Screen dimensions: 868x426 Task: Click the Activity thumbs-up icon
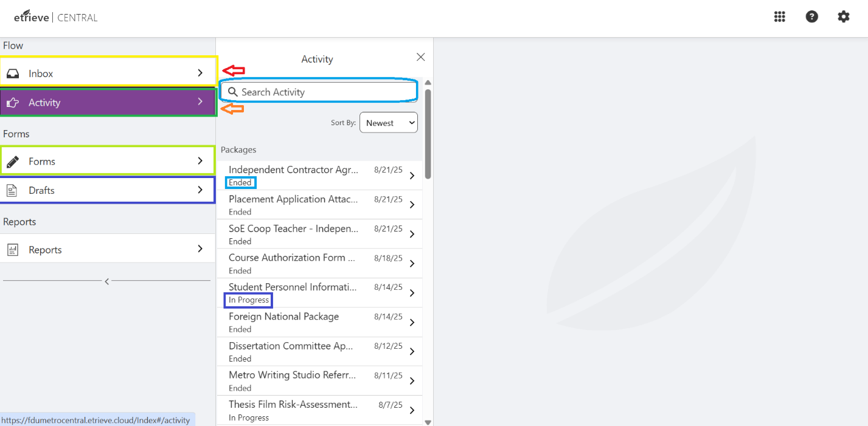pos(13,103)
